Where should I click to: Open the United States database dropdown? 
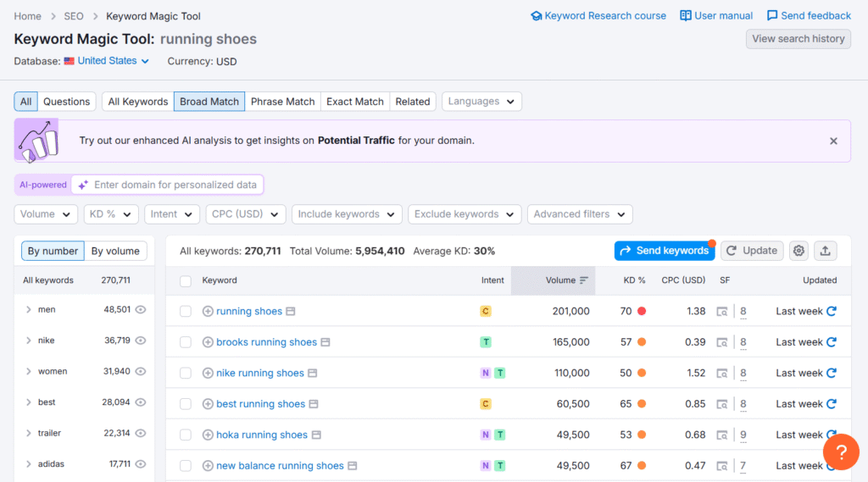(113, 61)
